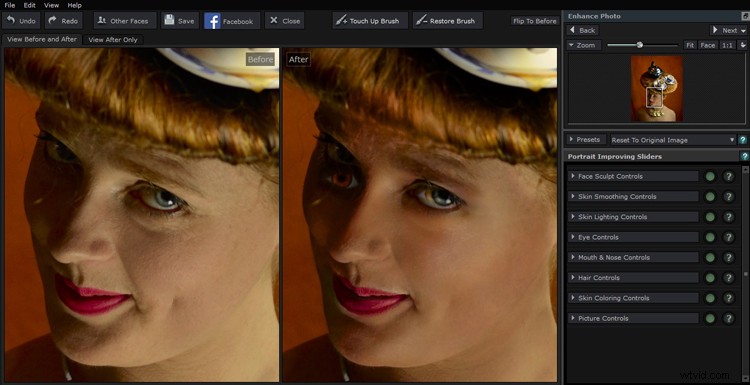Select the Restore Brush tool

(448, 21)
